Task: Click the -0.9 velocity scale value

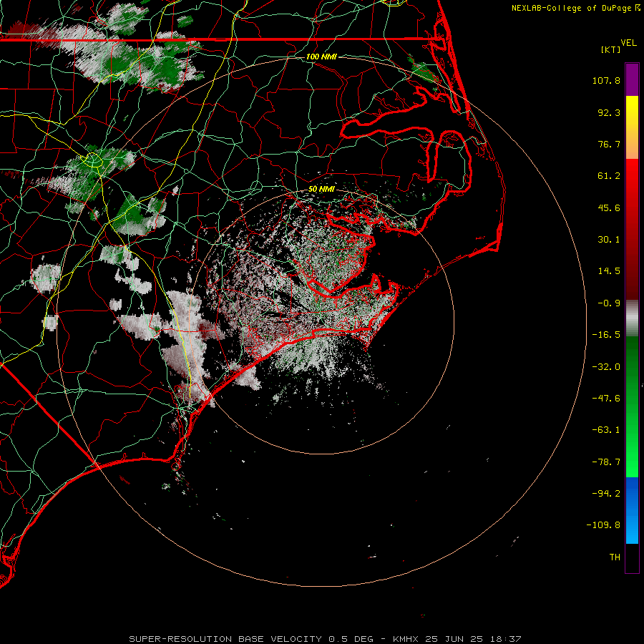Action: (x=609, y=303)
